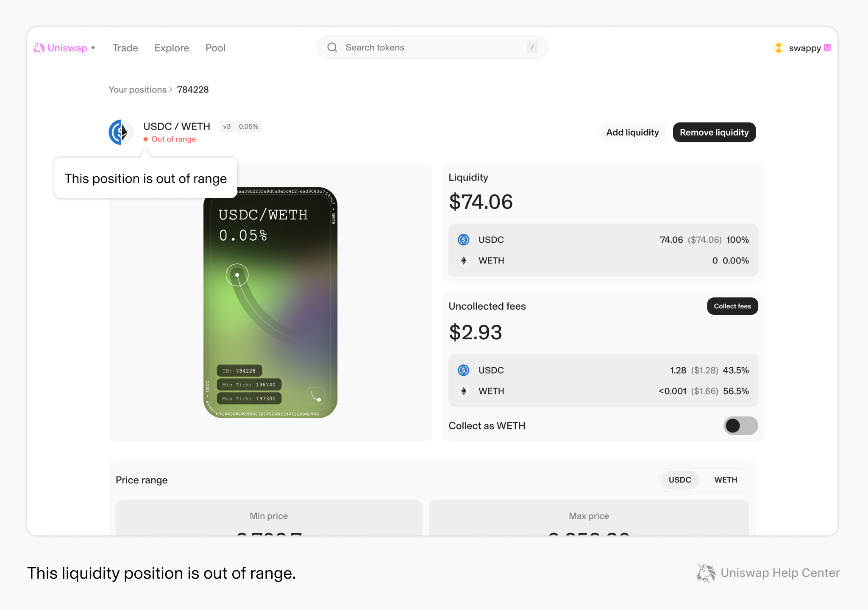
Task: Keep USDC selected in price range toggle
Action: pyautogui.click(x=679, y=480)
